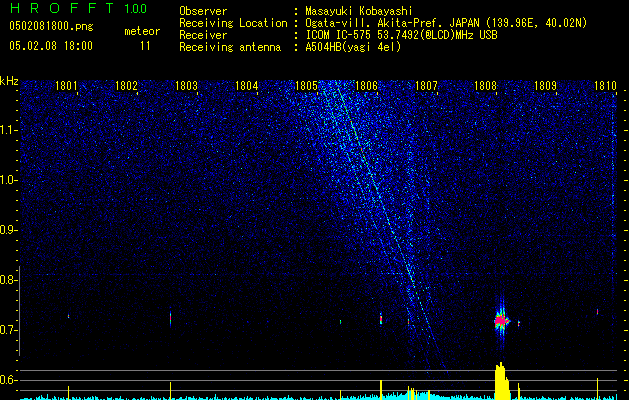Click the 1.0 kHz axis label

point(9,180)
